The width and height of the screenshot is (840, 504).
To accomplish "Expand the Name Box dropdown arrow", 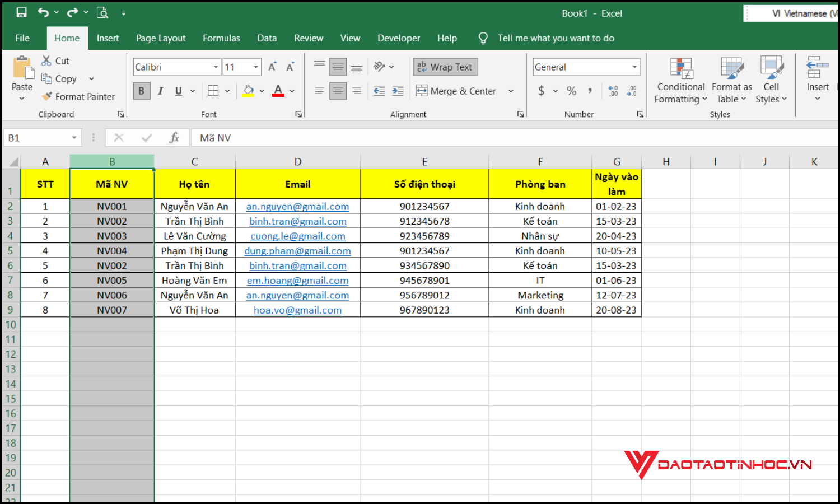I will pos(74,138).
